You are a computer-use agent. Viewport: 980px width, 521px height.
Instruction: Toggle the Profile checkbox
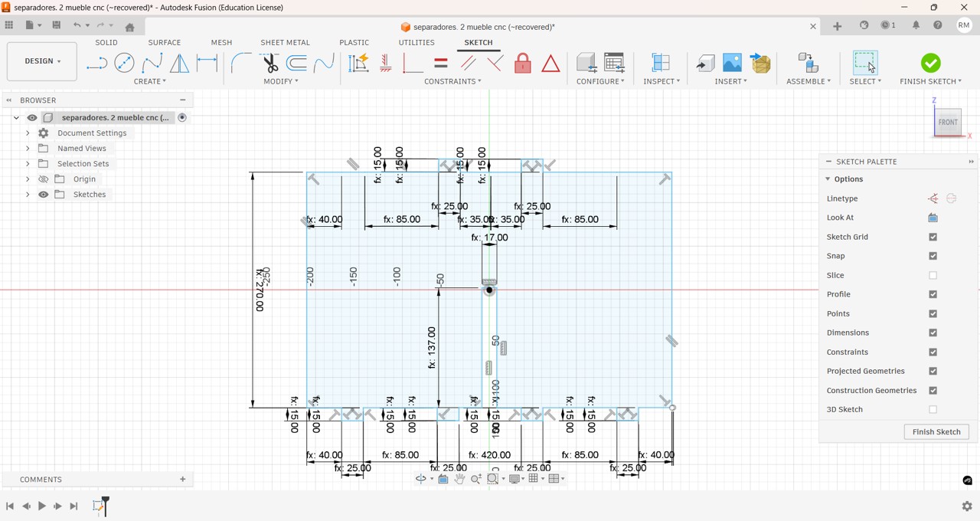pos(933,294)
